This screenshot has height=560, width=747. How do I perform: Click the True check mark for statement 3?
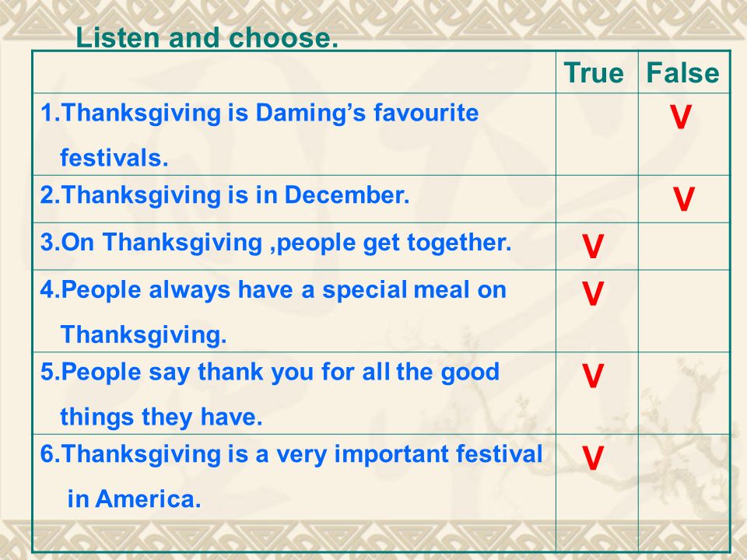[593, 247]
